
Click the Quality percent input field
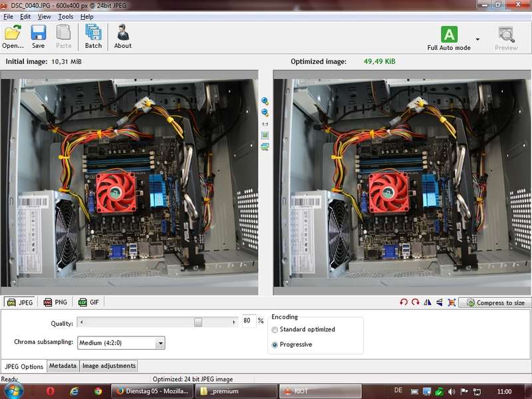(249, 321)
